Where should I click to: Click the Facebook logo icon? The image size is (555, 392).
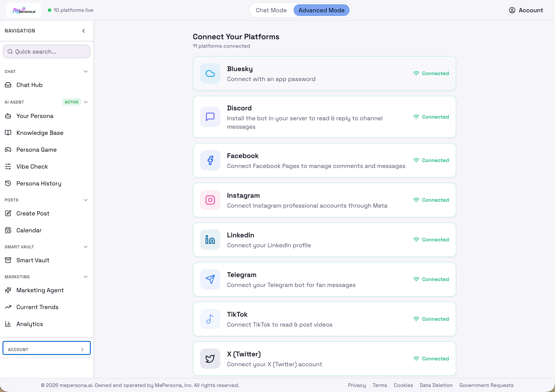210,161
